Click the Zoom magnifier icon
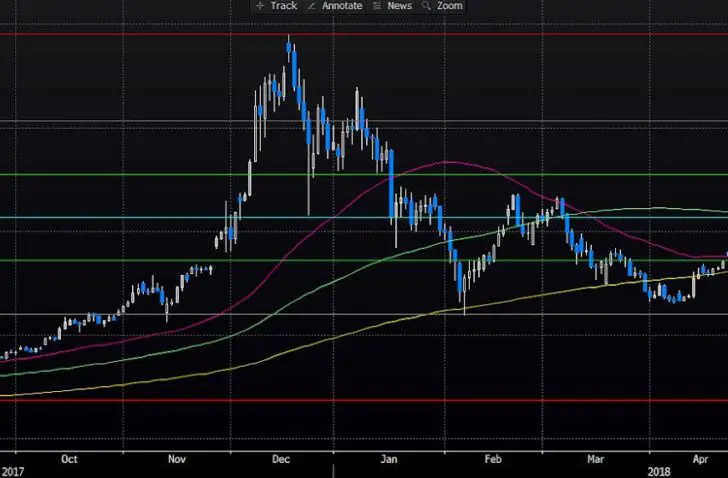The image size is (728, 478). (x=426, y=6)
